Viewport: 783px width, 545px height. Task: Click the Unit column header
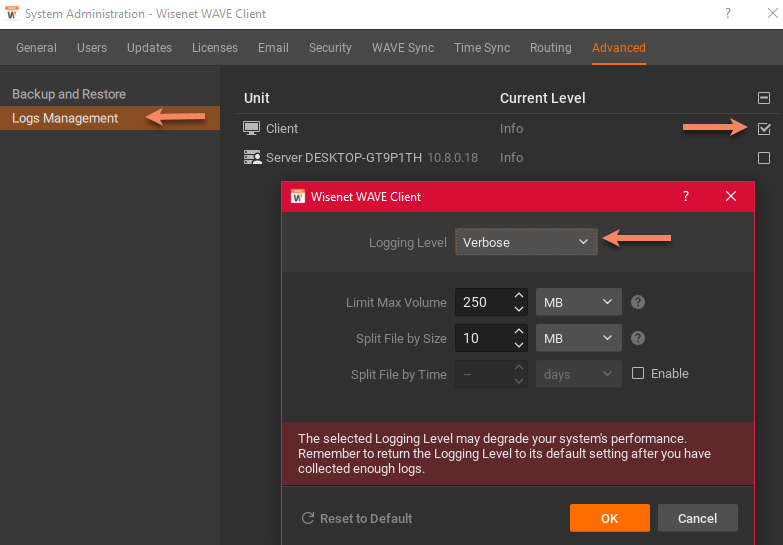coord(257,98)
